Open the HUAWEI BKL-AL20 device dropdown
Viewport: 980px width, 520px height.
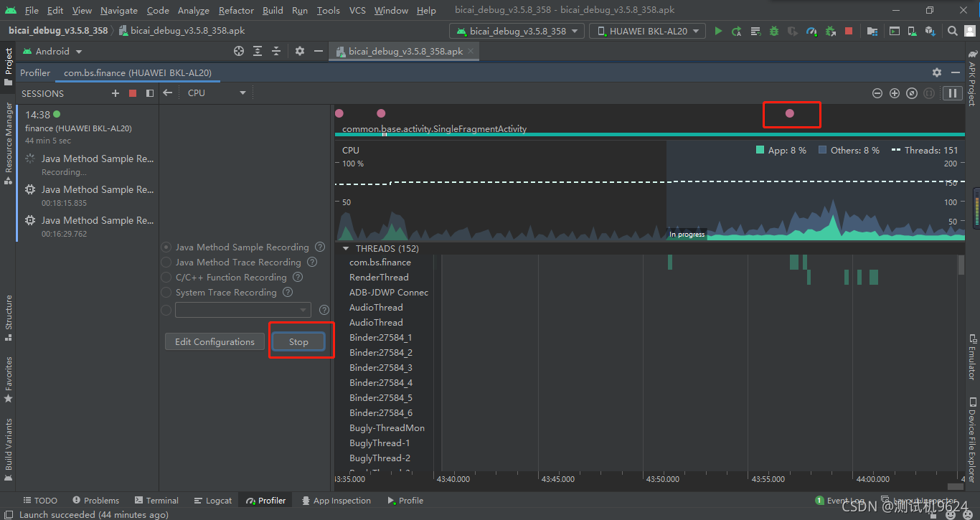coord(647,31)
